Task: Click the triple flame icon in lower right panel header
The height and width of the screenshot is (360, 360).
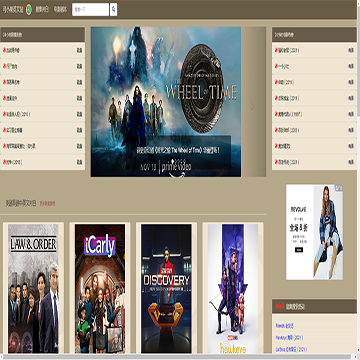Action: pos(279,306)
